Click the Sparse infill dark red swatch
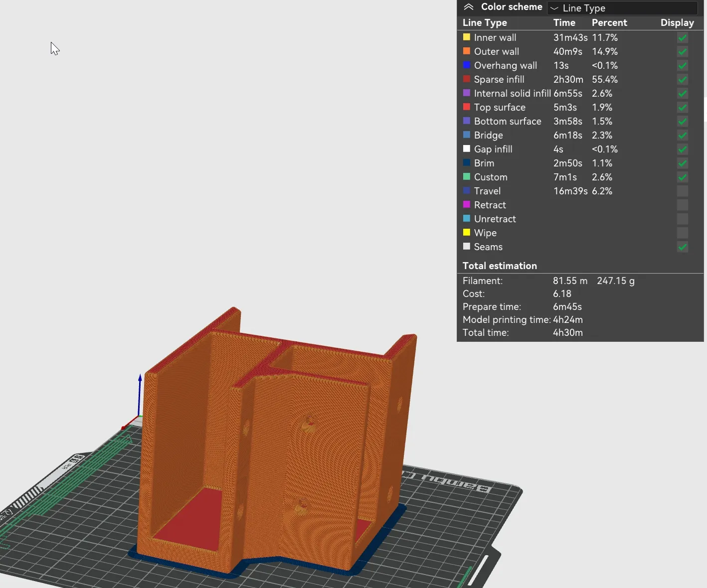Viewport: 707px width, 588px height. point(467,79)
